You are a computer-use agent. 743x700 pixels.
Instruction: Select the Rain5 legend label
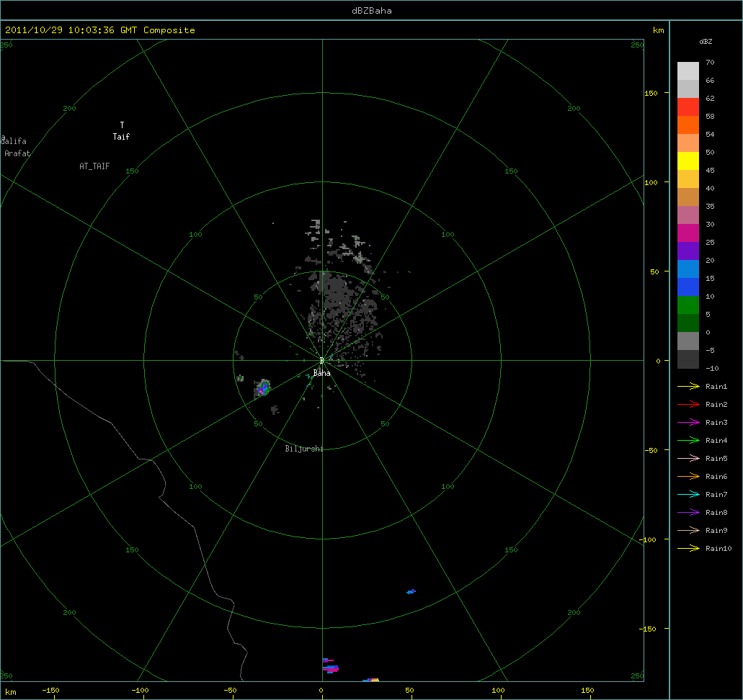click(x=716, y=459)
